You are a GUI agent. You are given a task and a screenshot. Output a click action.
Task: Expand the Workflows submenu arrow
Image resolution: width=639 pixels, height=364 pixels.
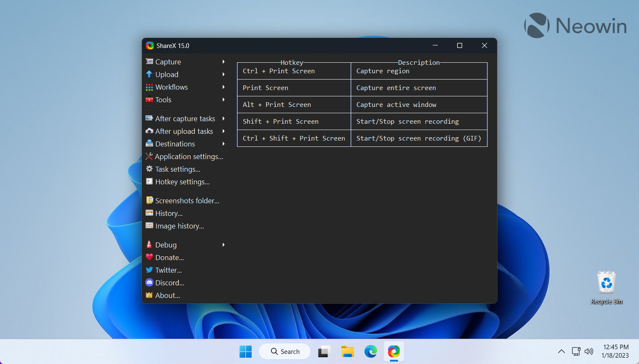(224, 87)
